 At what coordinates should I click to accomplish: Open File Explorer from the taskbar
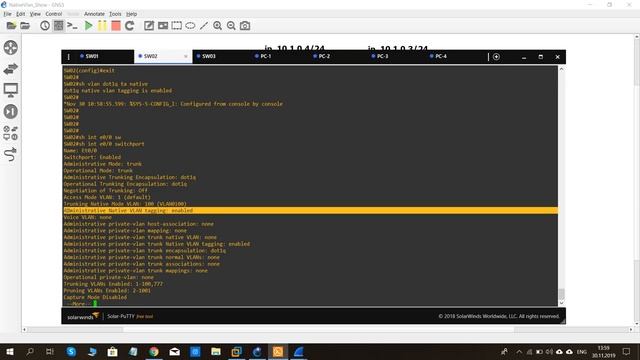(x=216, y=351)
